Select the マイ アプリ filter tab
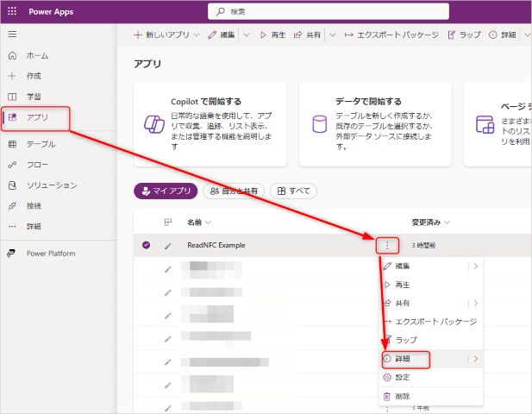Screen dimensions: 532x414 click(166, 191)
